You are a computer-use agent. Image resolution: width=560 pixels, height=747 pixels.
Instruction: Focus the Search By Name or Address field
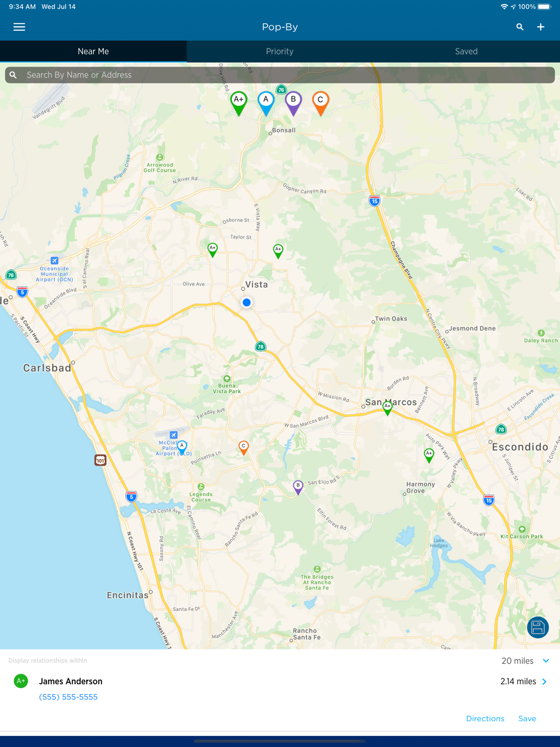pos(280,75)
